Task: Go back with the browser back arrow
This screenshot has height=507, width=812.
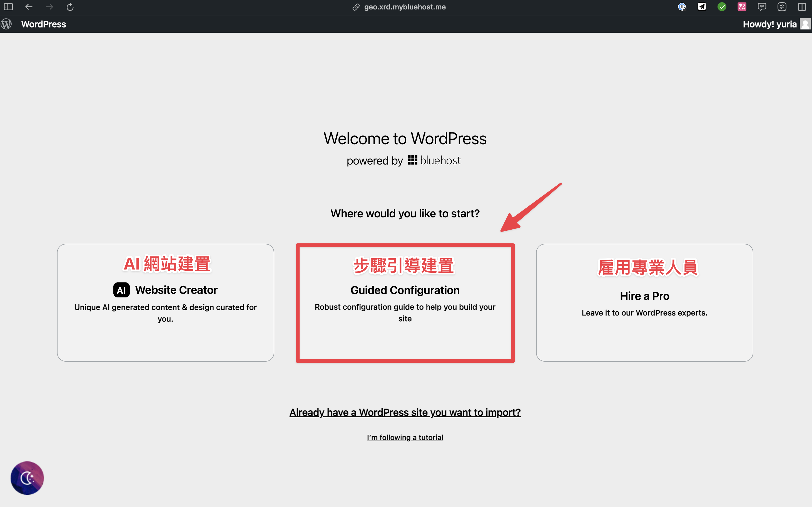Action: (x=29, y=7)
